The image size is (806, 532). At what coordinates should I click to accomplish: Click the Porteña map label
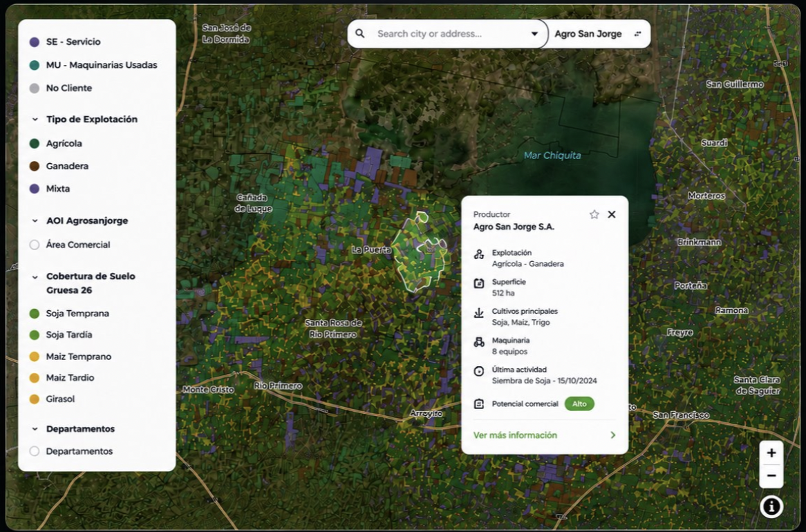[x=691, y=285]
